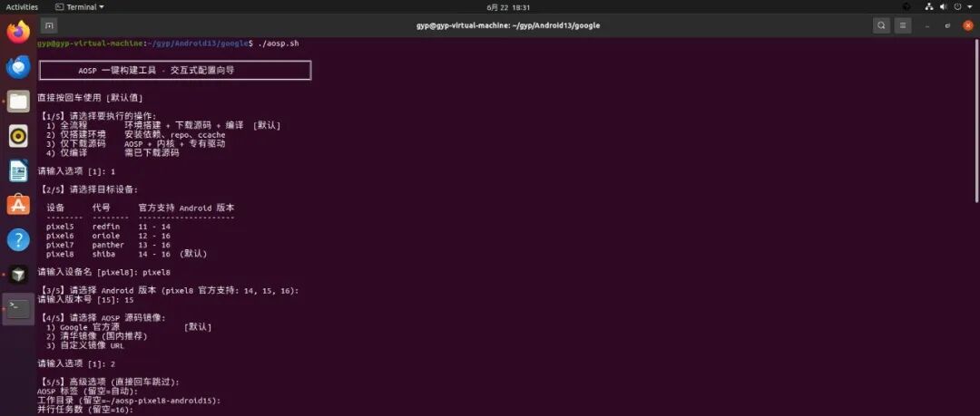The width and height of the screenshot is (980, 416).
Task: Click the volume speaker icon
Action: pos(944,7)
